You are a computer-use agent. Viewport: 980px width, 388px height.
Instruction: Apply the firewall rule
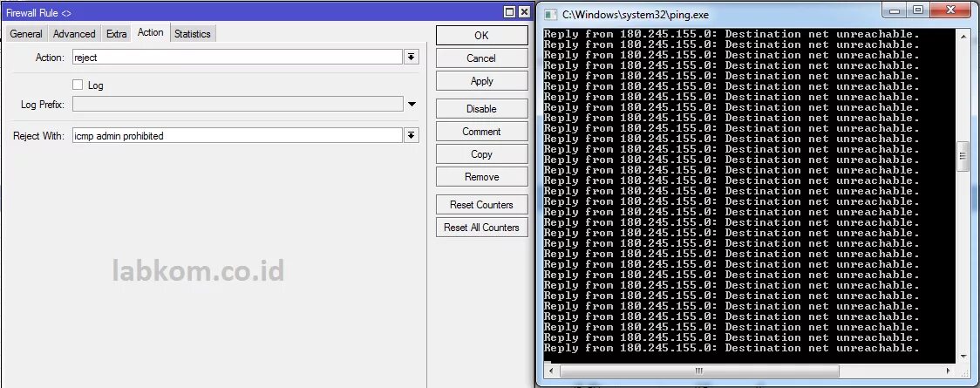click(x=481, y=81)
